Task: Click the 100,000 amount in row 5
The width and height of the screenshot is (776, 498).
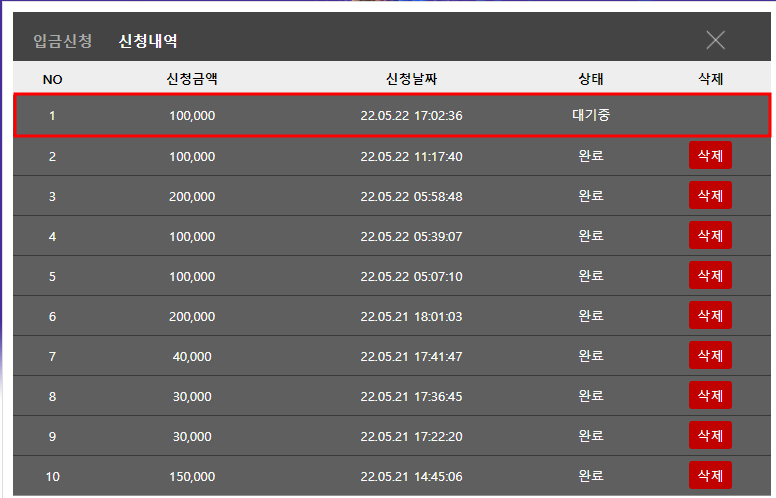Action: coord(192,276)
